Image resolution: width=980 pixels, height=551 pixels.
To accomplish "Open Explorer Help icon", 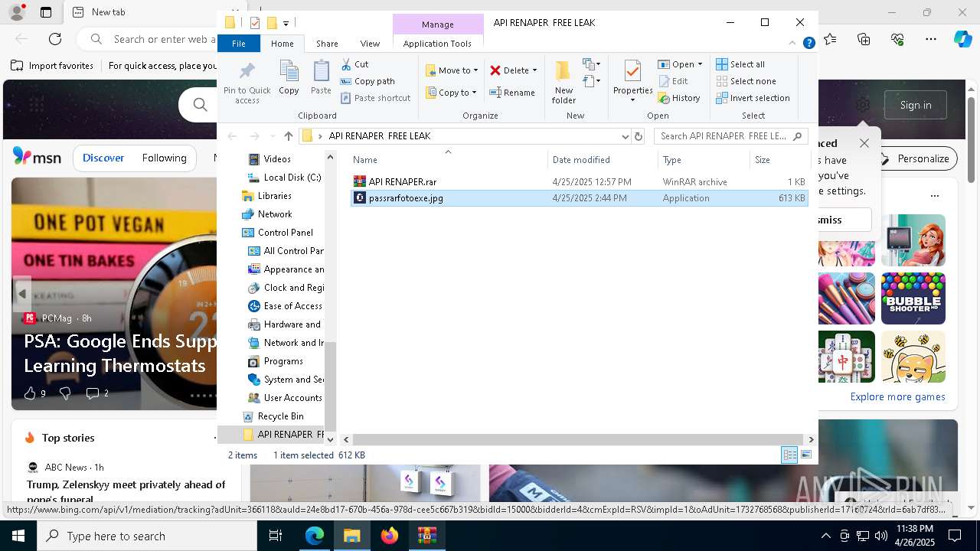I will (808, 44).
